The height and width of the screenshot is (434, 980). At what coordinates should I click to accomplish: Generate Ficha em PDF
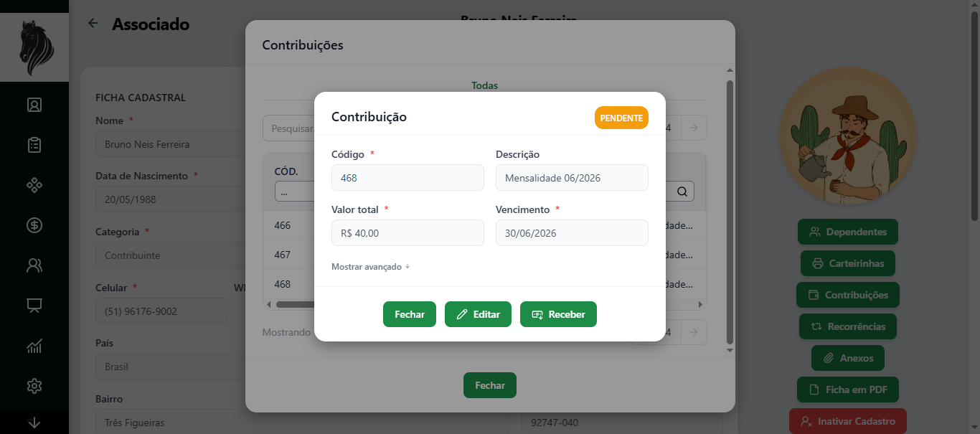click(848, 390)
